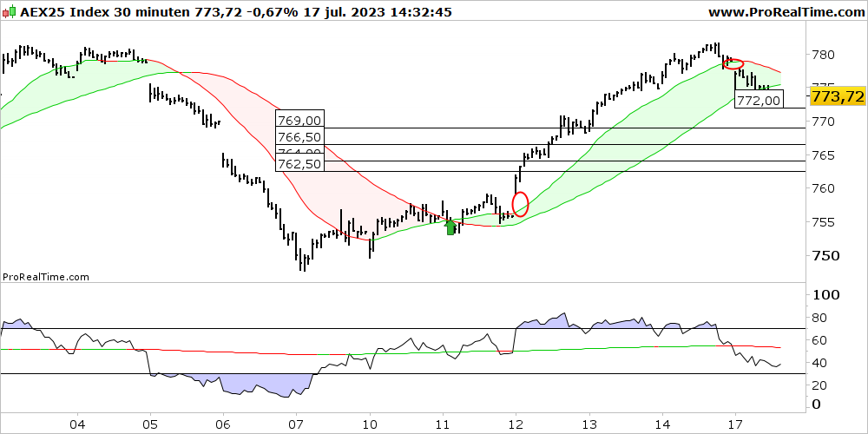Open the www.ProRealTime.com link
The height and width of the screenshot is (434, 868).
coord(786,12)
